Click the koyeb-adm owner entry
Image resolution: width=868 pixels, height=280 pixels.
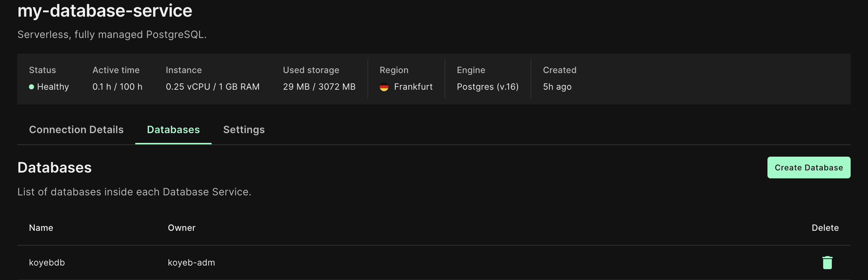tap(191, 263)
